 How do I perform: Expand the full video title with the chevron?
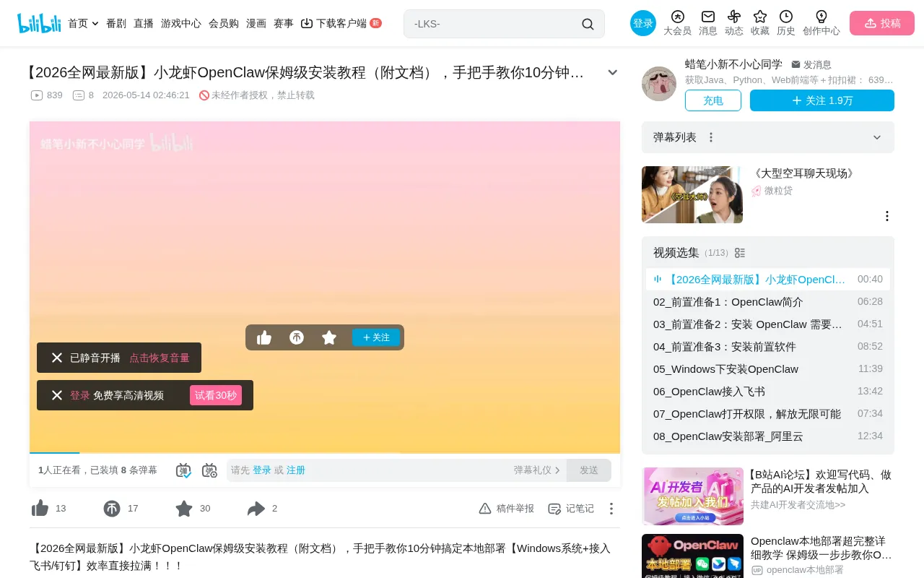click(x=613, y=72)
